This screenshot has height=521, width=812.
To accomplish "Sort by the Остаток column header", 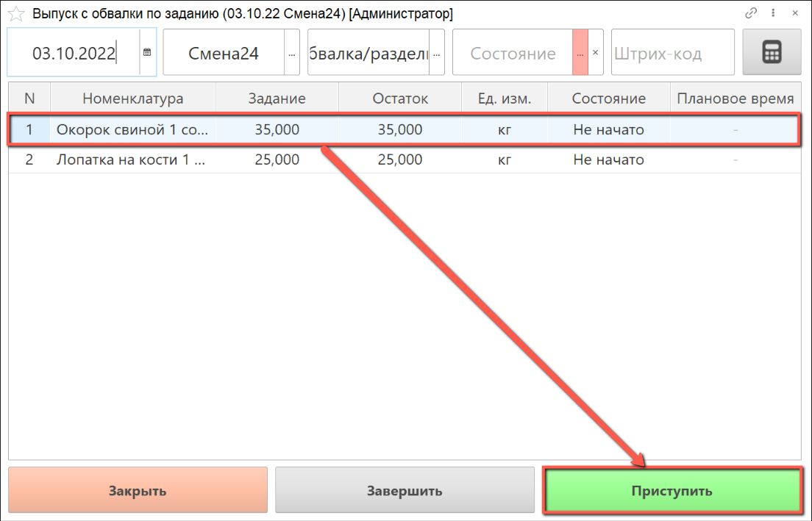I will click(399, 98).
